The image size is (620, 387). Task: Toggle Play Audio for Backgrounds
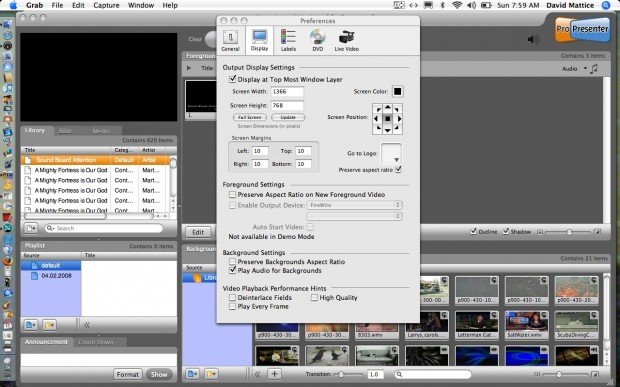[232, 270]
